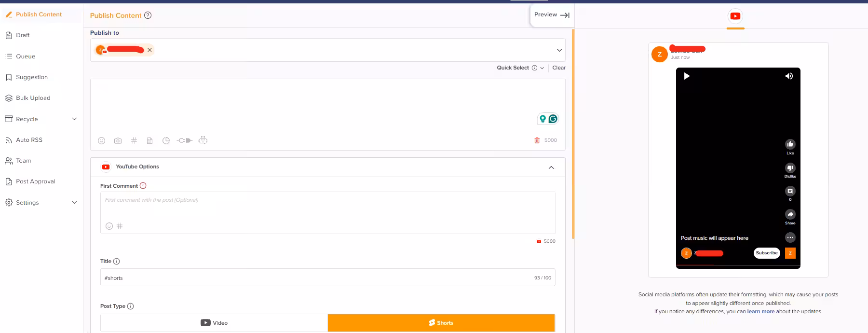
Task: Click the pie chart icon in composer toolbar
Action: 166,140
